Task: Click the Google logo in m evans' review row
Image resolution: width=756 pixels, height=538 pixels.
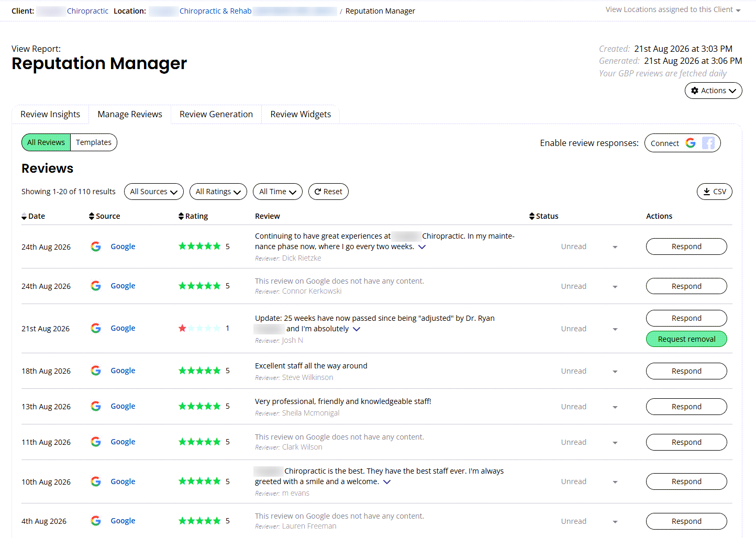Action: point(96,481)
